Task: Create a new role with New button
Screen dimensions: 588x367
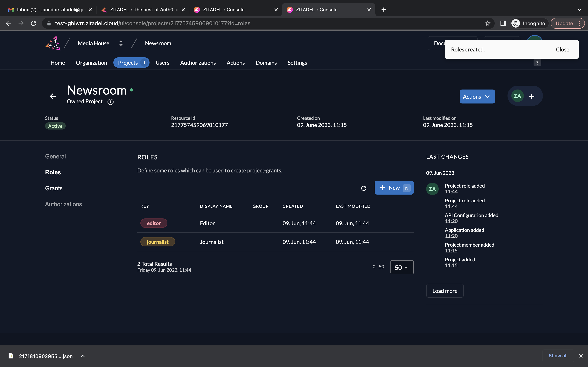Action: click(394, 188)
